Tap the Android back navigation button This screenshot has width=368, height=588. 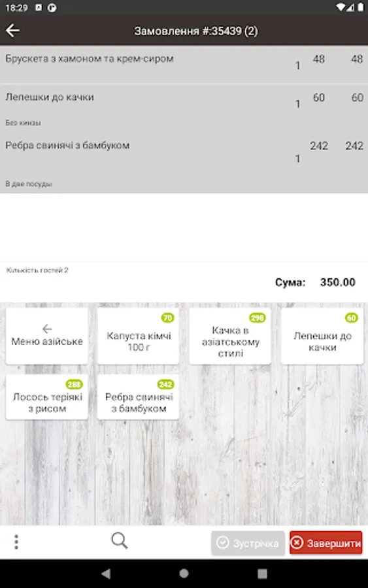[106, 574]
